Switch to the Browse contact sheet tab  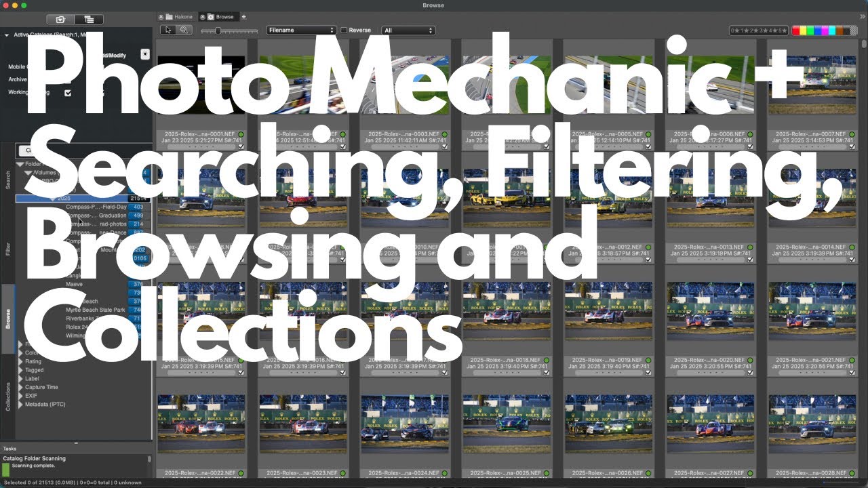pos(219,16)
